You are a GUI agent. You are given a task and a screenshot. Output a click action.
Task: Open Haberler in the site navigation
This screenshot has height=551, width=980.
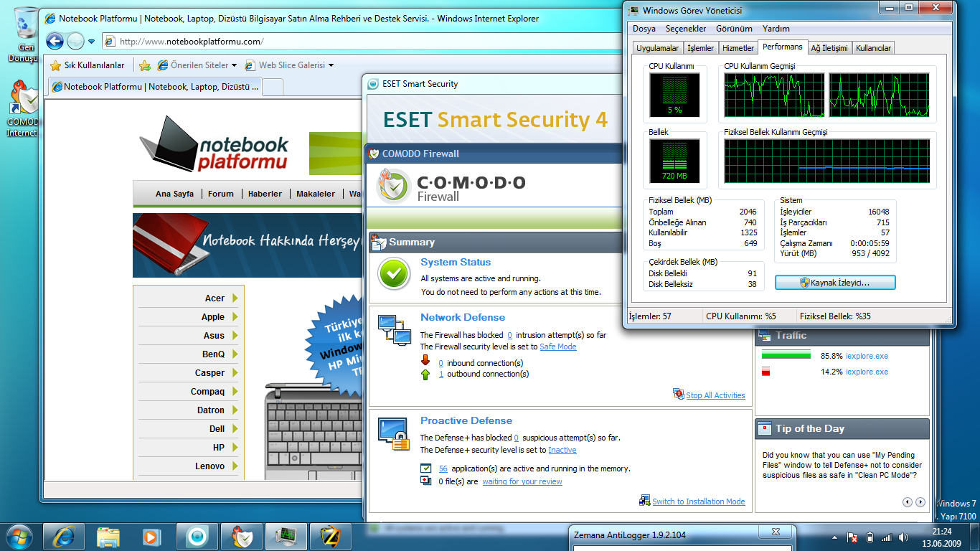point(265,194)
